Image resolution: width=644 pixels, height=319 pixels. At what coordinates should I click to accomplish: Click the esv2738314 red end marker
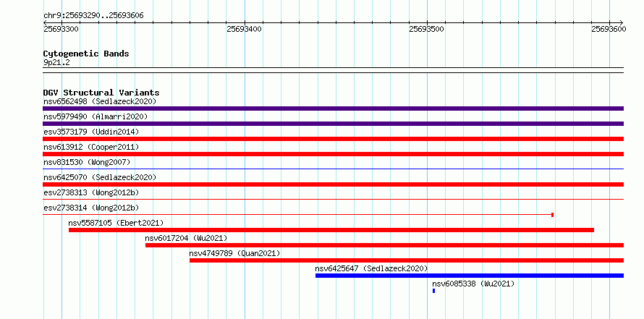[x=552, y=215]
